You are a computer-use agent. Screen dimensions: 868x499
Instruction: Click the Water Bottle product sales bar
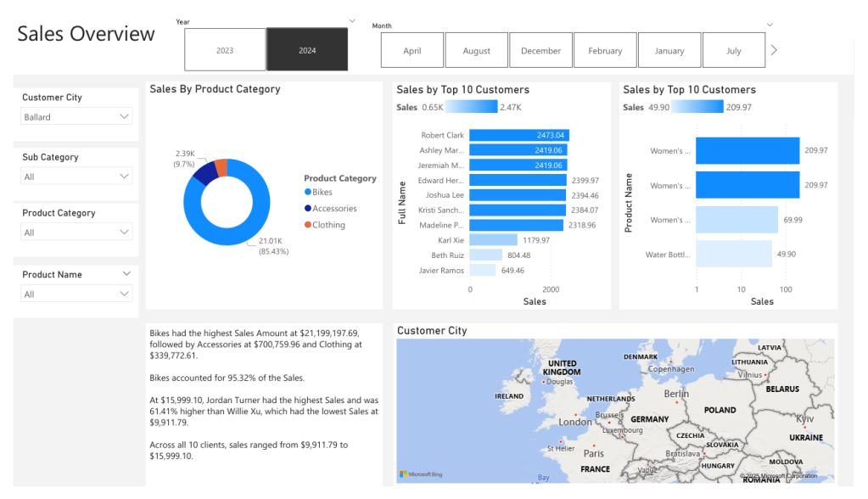coord(734,254)
